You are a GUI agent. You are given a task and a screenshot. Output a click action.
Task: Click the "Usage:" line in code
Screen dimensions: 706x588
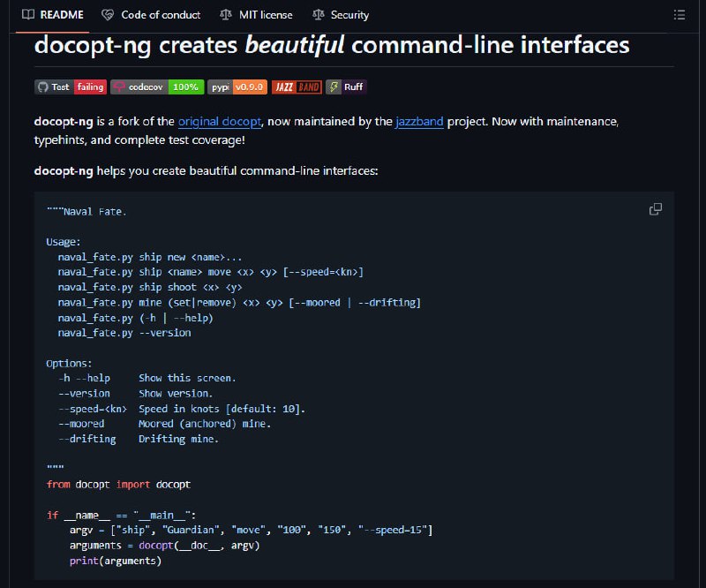(x=63, y=242)
